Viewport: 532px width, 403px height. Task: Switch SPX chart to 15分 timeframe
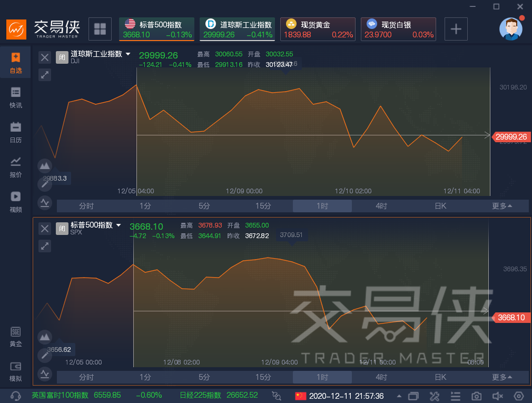(x=263, y=377)
